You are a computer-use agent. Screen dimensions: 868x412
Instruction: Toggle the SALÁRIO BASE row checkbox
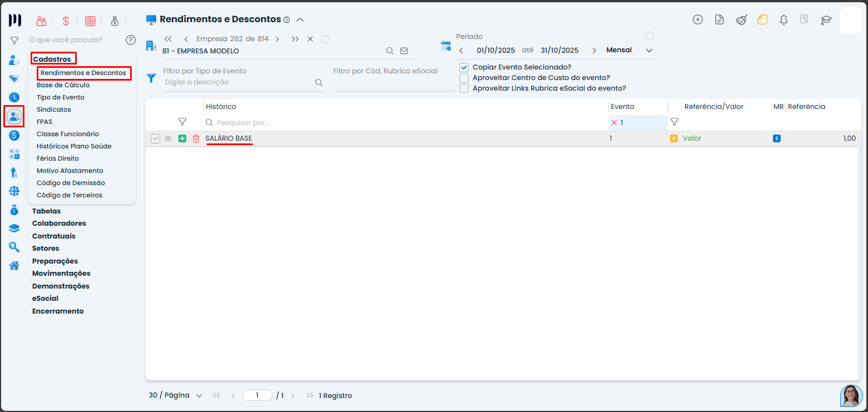pos(155,138)
